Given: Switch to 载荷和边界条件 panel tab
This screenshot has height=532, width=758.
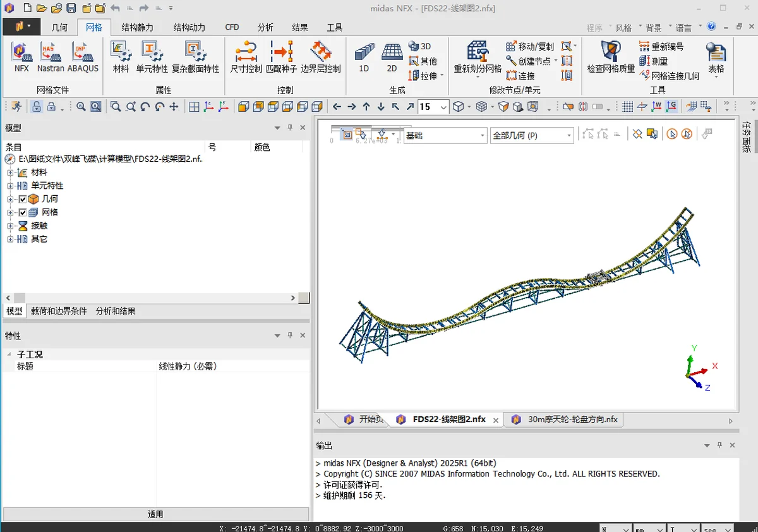Looking at the screenshot, I should click(59, 311).
